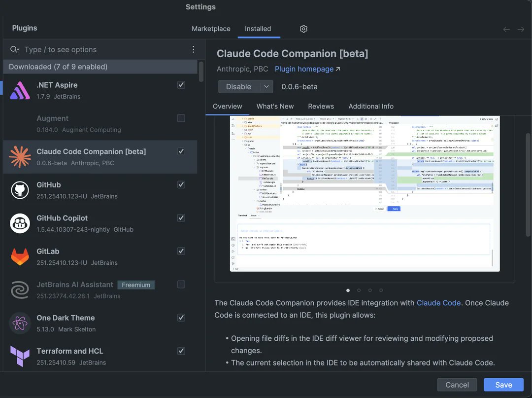This screenshot has height=398, width=532.
Task: Show the Reviews tab
Action: tap(321, 107)
